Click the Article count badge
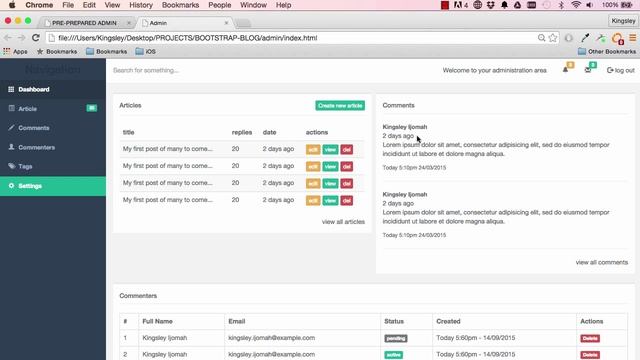Image resolution: width=640 pixels, height=360 pixels. pos(92,108)
